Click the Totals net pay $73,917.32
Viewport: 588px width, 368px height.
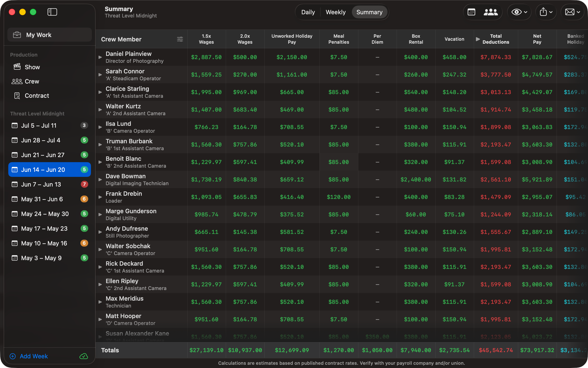[537, 350]
